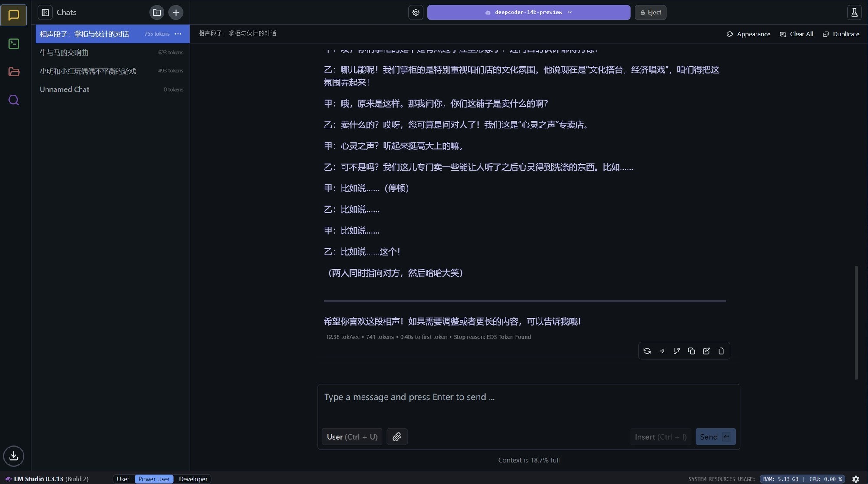Screen dimensions: 868x484
Task: Toggle the User (Ctrl + U) role selector
Action: tap(352, 437)
